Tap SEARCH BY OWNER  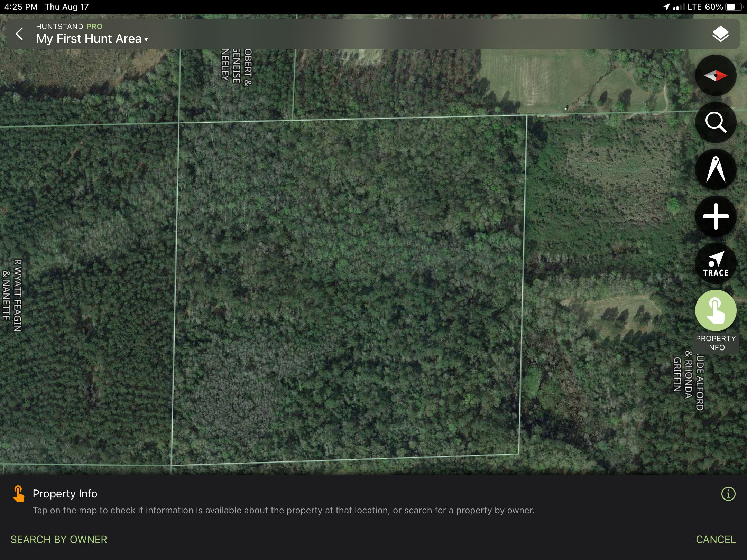(x=59, y=539)
